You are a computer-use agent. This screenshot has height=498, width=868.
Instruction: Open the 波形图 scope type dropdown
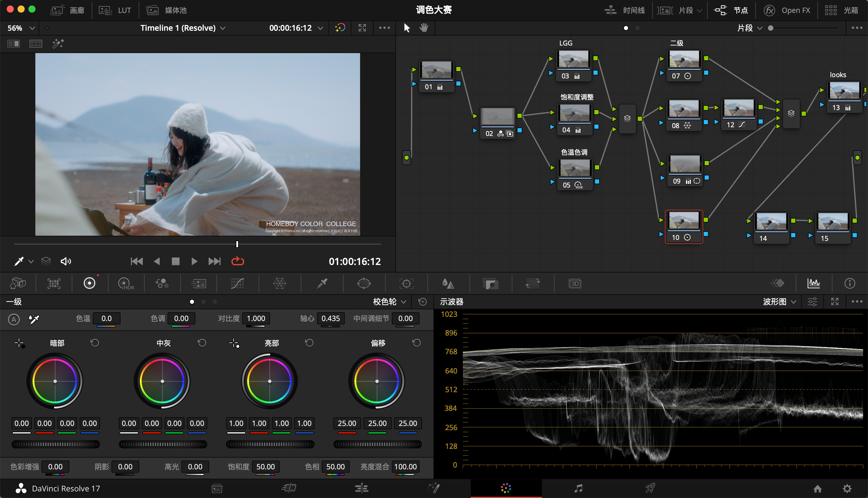click(x=779, y=302)
